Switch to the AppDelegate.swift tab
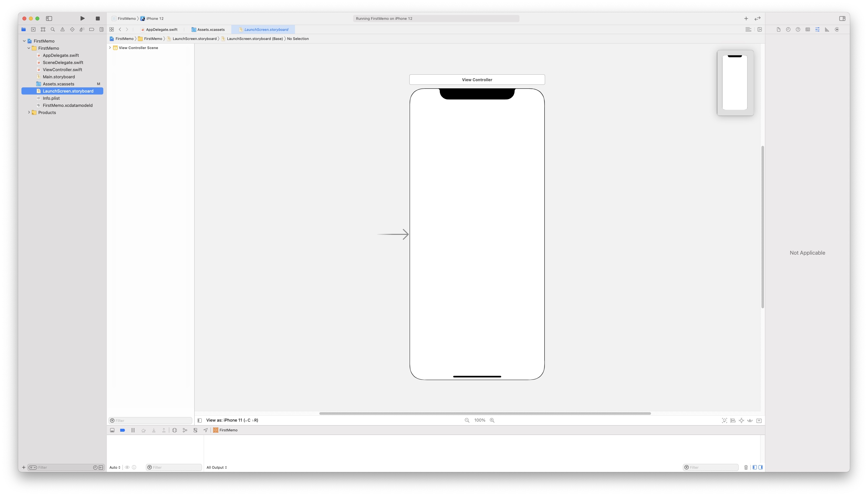Viewport: 868px width, 496px height. tap(161, 30)
